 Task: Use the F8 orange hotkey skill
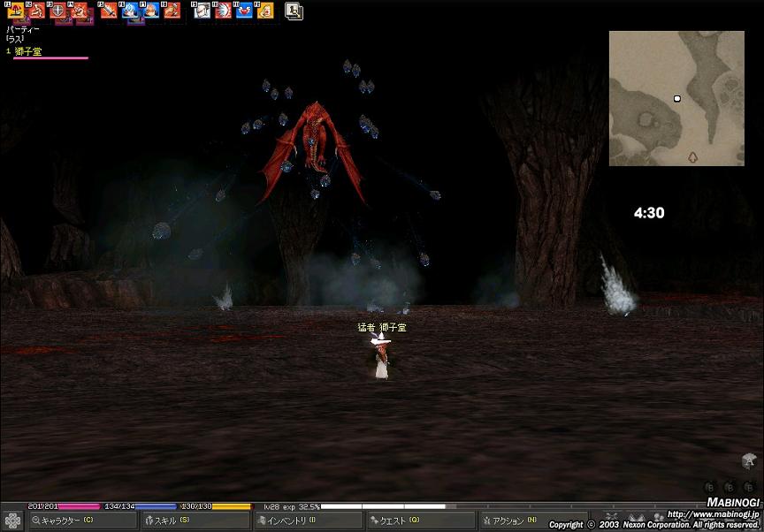[172, 11]
